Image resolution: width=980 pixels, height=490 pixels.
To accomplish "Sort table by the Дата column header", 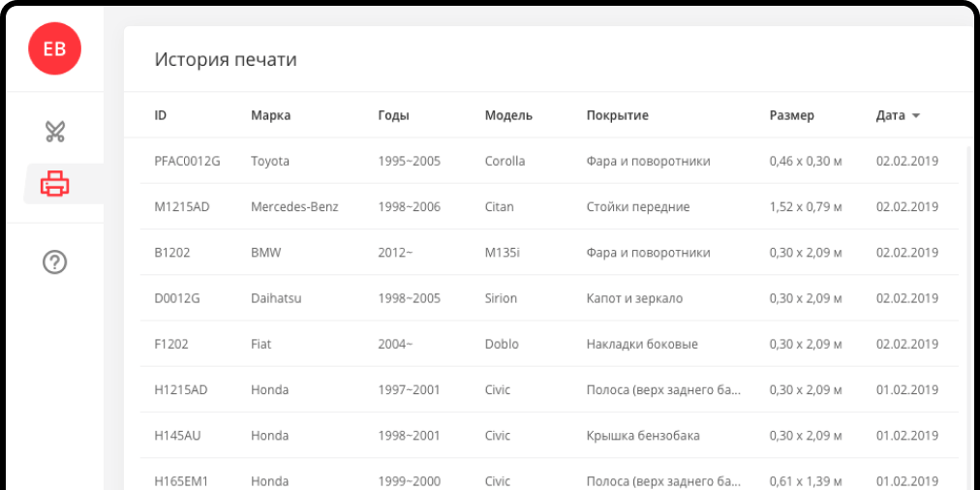I will click(890, 115).
